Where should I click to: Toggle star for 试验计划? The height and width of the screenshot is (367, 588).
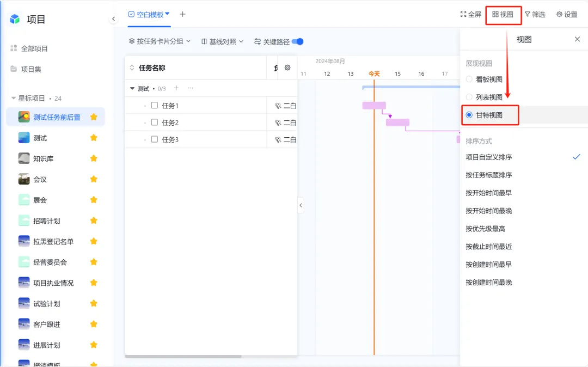(94, 303)
